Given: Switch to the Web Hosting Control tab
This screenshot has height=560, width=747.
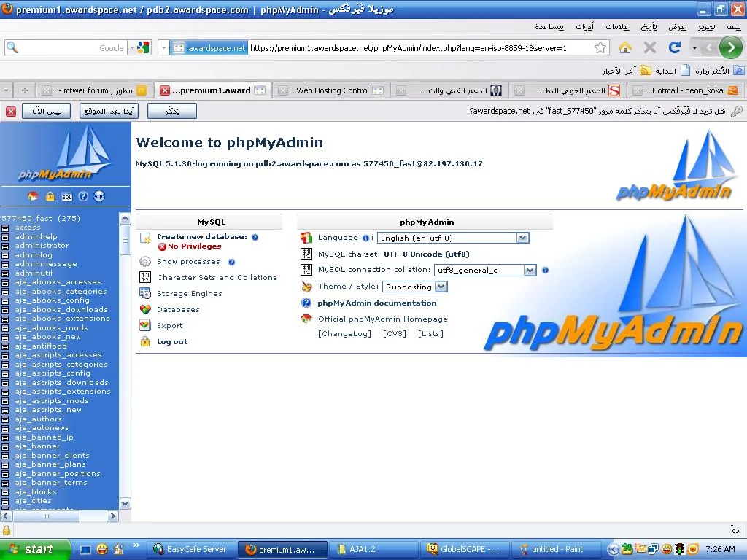Looking at the screenshot, I should tap(332, 90).
